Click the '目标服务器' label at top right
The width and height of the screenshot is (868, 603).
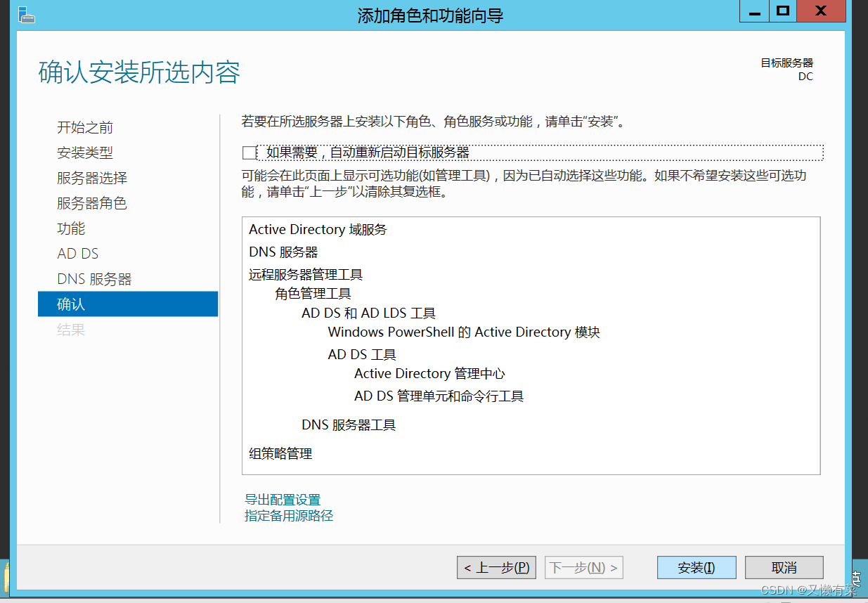click(x=786, y=63)
